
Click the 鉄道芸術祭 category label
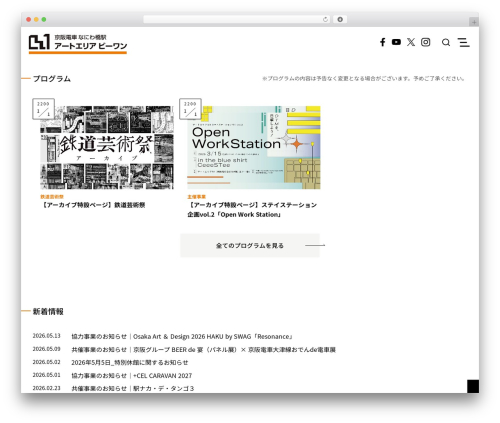pos(52,197)
